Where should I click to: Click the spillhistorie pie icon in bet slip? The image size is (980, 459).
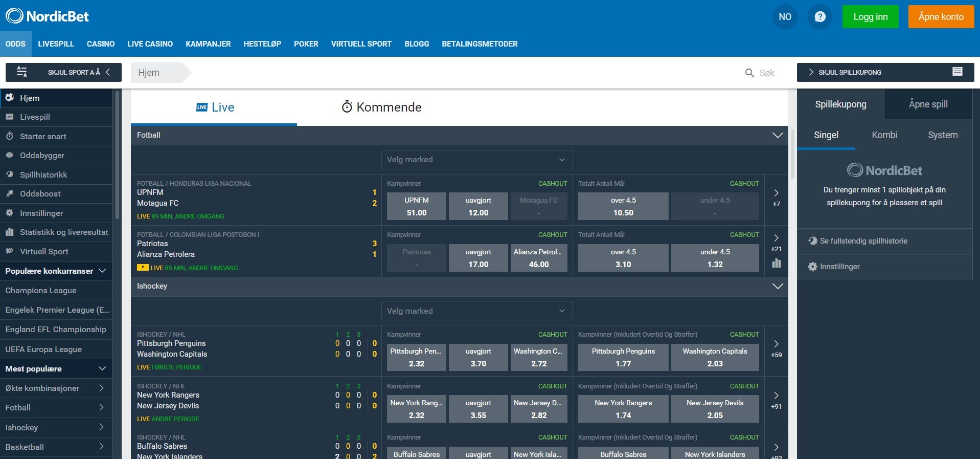point(812,241)
